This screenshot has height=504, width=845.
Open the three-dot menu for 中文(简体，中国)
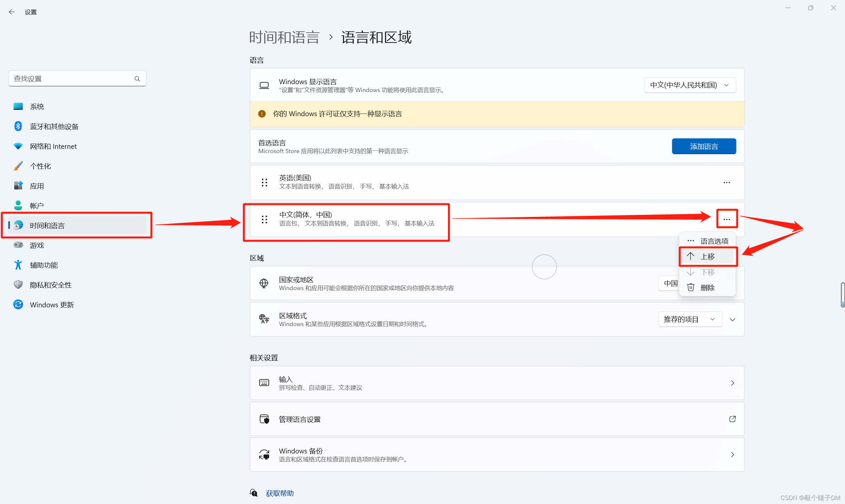(x=726, y=219)
